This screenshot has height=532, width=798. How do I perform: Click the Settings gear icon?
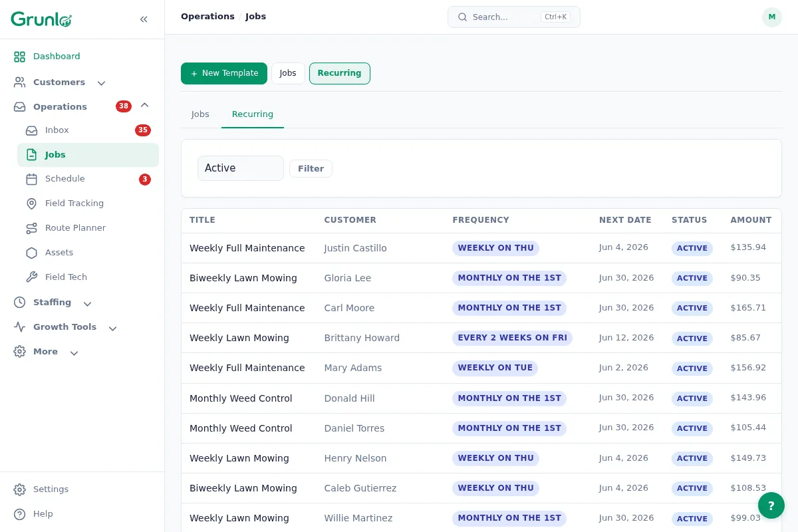[x=20, y=489]
